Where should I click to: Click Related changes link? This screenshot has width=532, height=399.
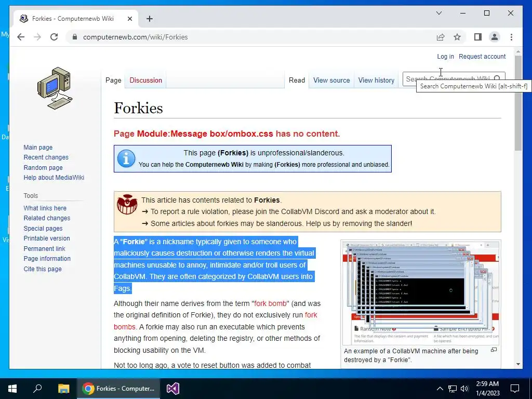pyautogui.click(x=47, y=218)
